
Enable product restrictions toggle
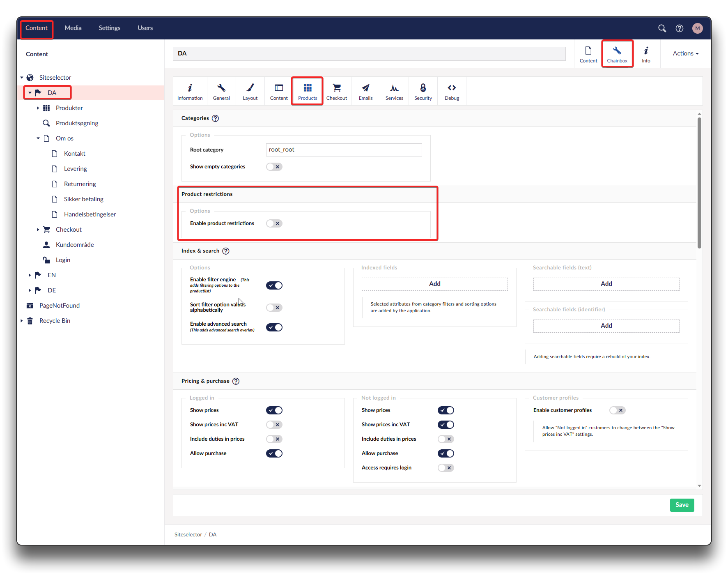click(274, 223)
